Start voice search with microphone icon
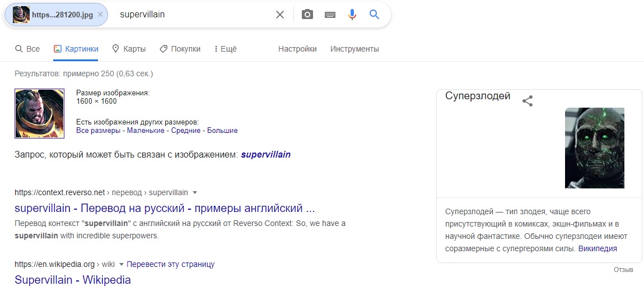 [x=352, y=15]
